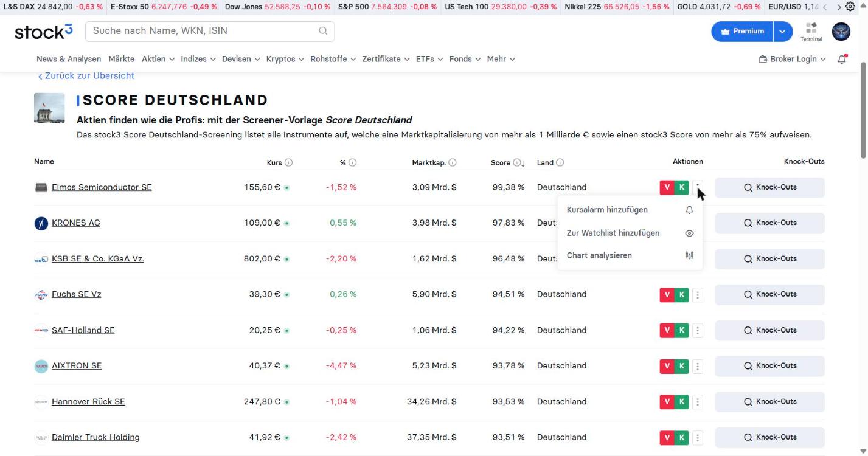Open three-dot menu for AIXTRON SE
This screenshot has width=868, height=456.
coord(698,366)
